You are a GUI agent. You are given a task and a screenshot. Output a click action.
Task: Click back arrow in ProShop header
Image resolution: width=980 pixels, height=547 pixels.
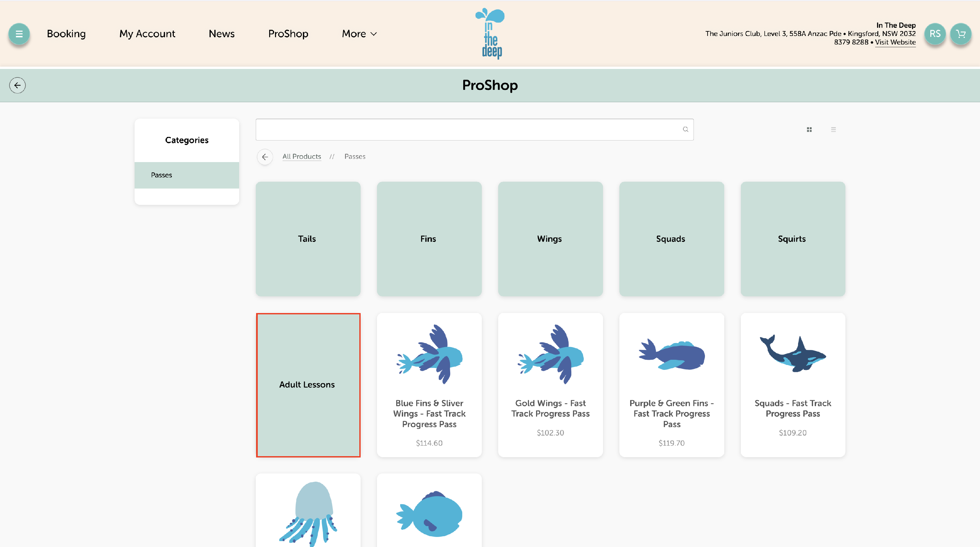tap(18, 85)
